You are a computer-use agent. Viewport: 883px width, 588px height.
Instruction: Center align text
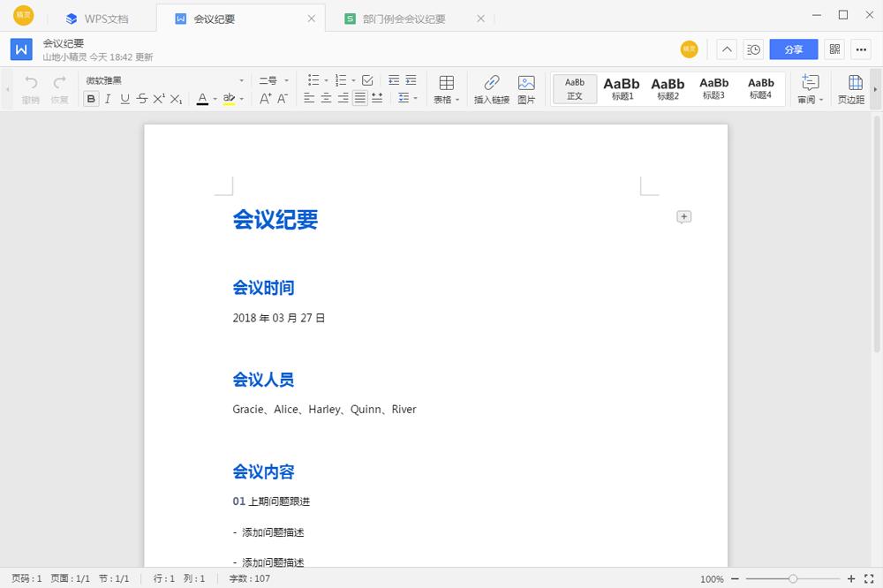pos(326,98)
